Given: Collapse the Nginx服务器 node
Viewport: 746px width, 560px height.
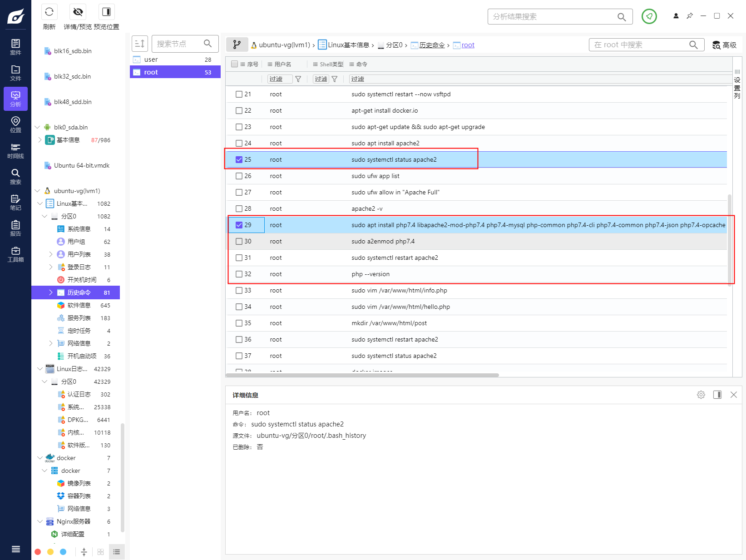Looking at the screenshot, I should 40,521.
